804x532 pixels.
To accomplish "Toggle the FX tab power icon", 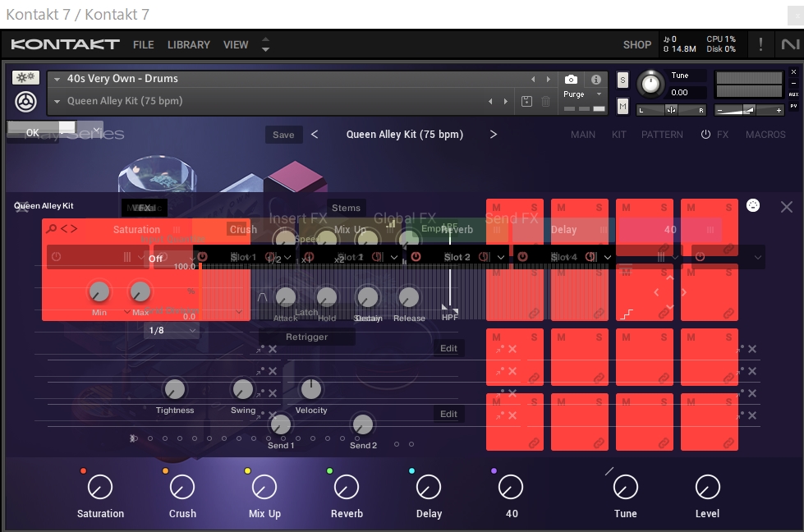I will pyautogui.click(x=705, y=135).
